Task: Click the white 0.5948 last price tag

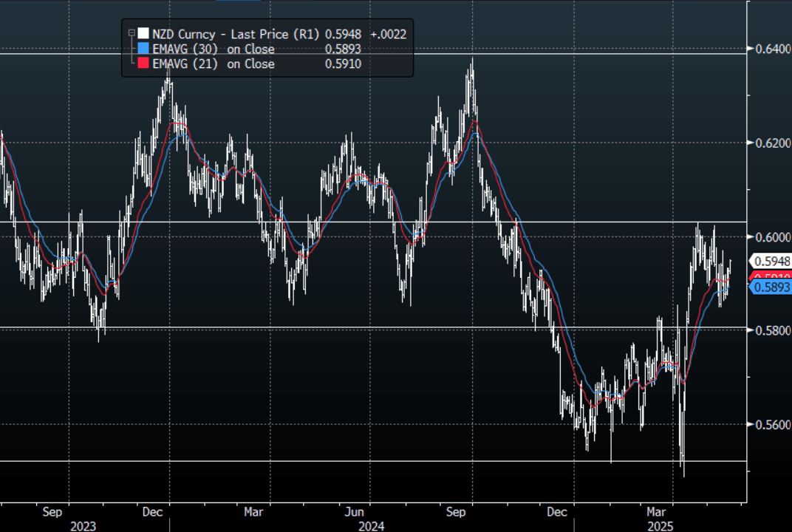Action: [x=772, y=261]
